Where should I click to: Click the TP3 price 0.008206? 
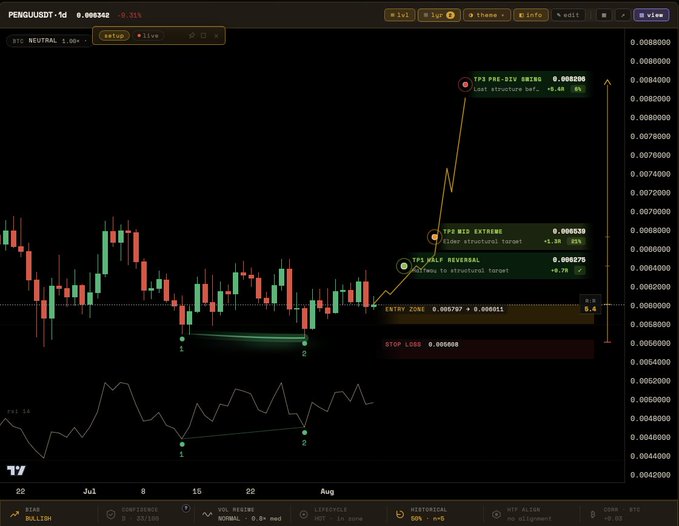click(x=569, y=79)
